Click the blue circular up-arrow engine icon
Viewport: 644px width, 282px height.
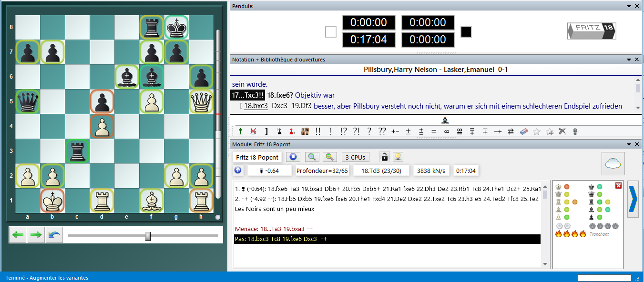click(238, 171)
